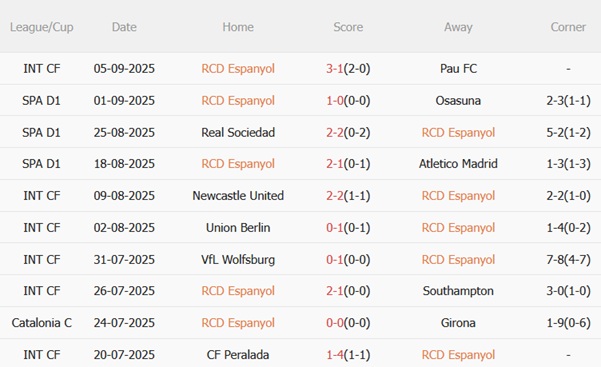Click the Date column header
Screen dimensions: 601x367
click(124, 27)
